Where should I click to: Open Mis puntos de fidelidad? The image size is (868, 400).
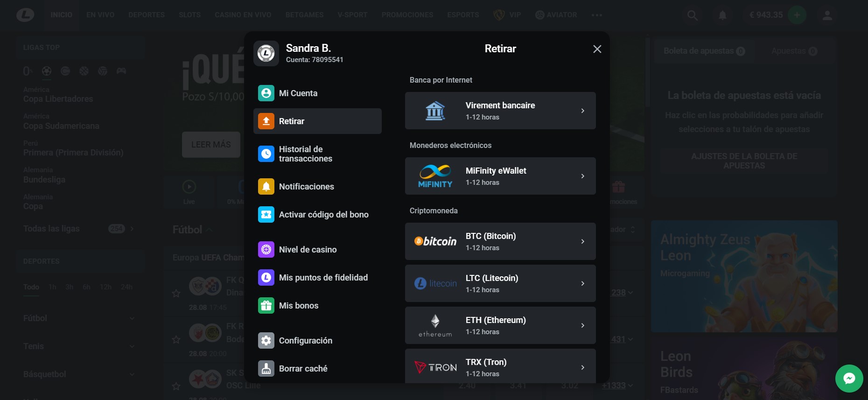pos(317,278)
